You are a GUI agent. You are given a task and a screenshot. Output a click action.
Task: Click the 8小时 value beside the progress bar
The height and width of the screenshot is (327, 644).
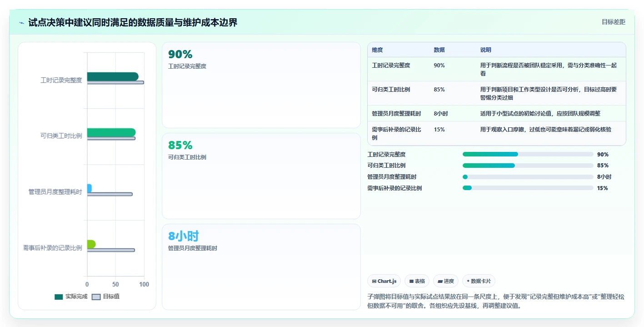pos(604,177)
